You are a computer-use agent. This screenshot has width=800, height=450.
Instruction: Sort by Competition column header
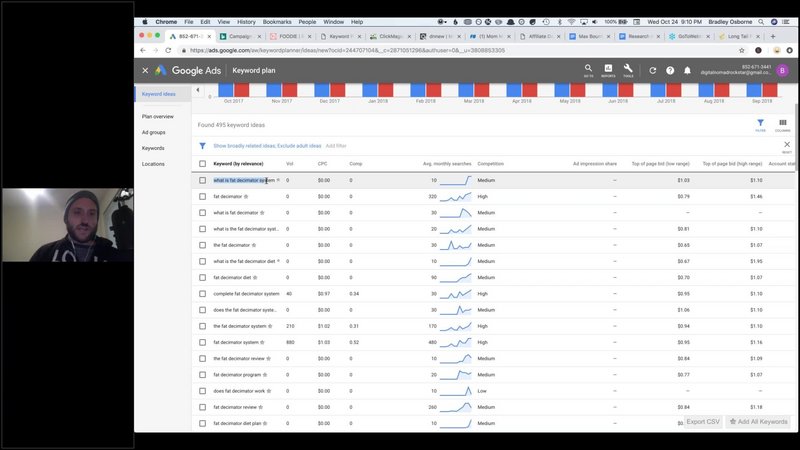click(490, 164)
